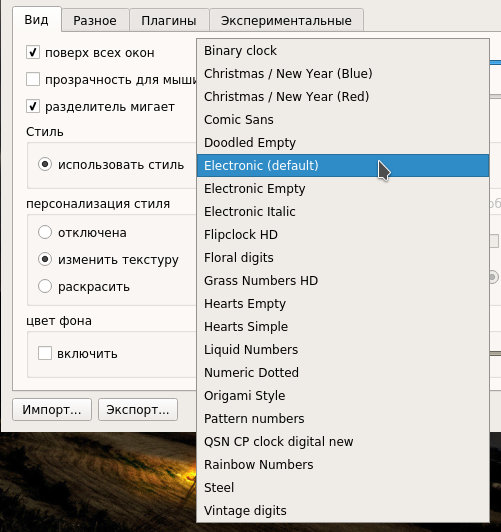Open the Разное tab
Viewport: 501px width, 532px height.
tap(95, 20)
